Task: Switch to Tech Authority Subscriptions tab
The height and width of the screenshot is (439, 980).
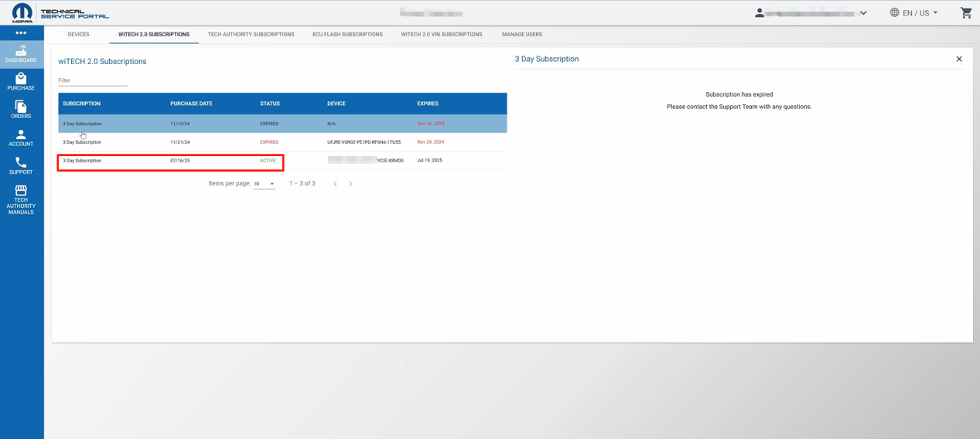Action: [251, 34]
